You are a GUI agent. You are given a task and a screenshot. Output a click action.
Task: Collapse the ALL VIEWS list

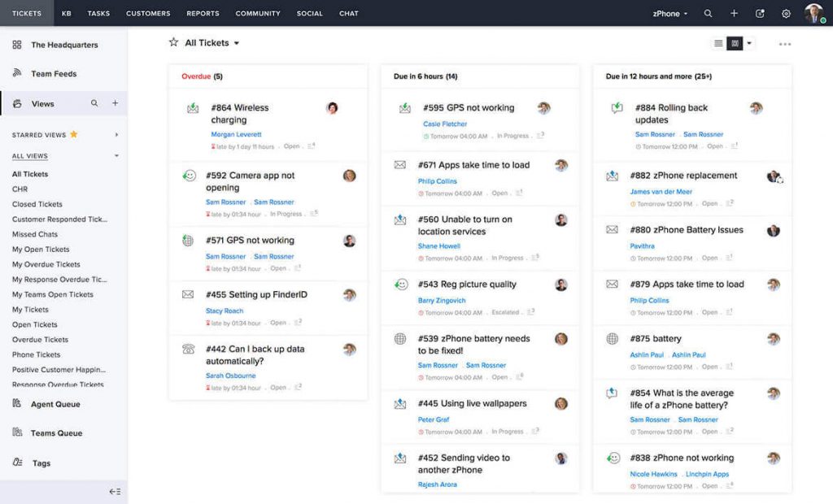118,156
